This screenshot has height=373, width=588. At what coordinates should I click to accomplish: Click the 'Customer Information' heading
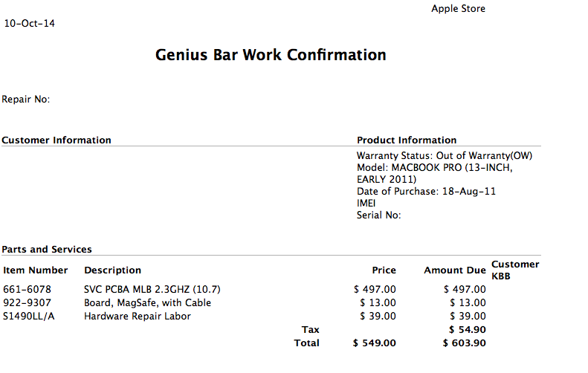click(x=56, y=140)
